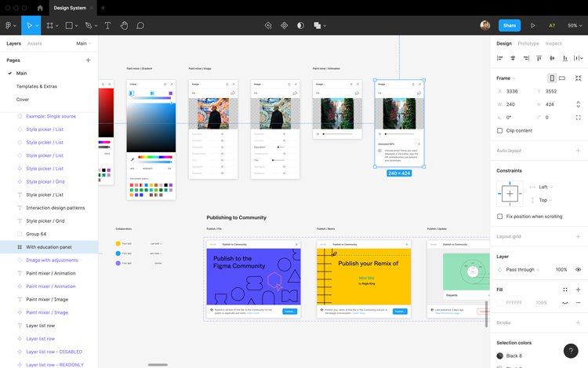Present prototype with the play icon
This screenshot has height=368, width=588.
532,26
